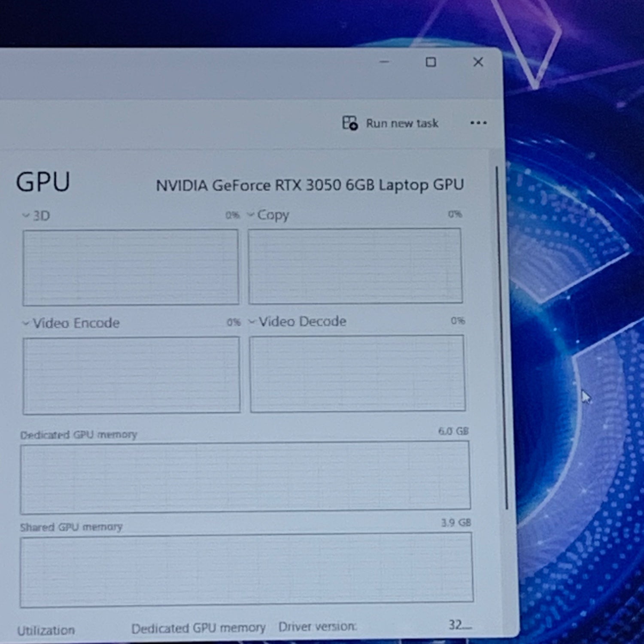Close the Task Manager window
The height and width of the screenshot is (644, 644).
[x=478, y=62]
